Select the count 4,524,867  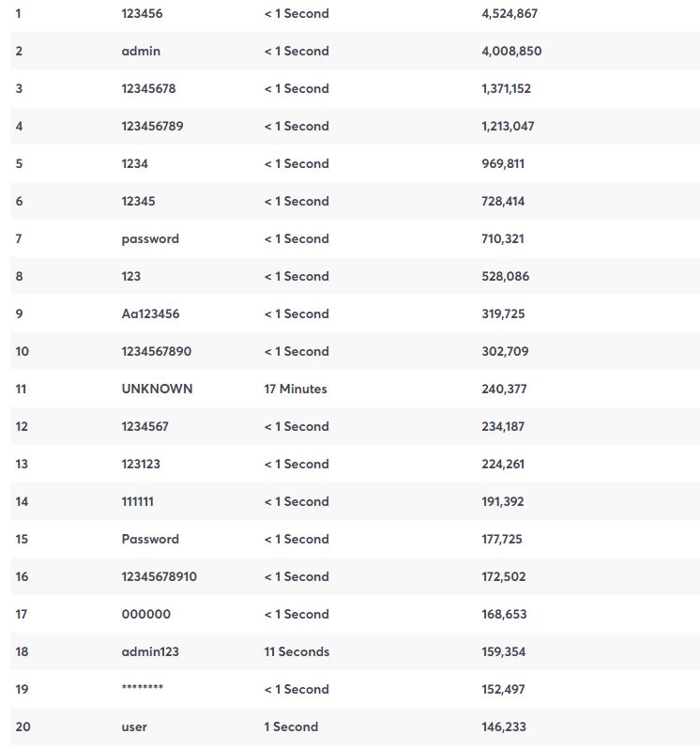(x=510, y=13)
